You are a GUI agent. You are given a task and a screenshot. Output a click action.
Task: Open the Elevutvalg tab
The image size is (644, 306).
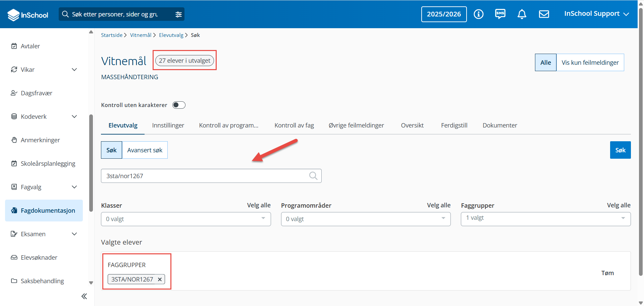[x=123, y=125]
